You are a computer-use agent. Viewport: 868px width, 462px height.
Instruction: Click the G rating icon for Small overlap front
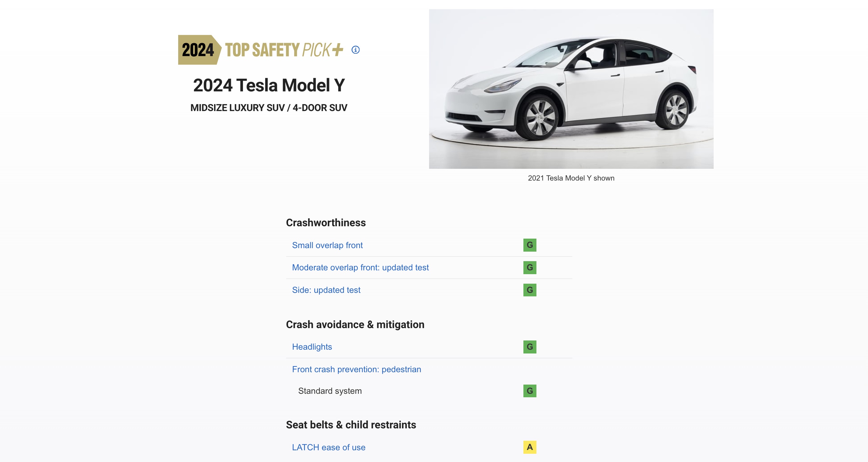coord(530,245)
